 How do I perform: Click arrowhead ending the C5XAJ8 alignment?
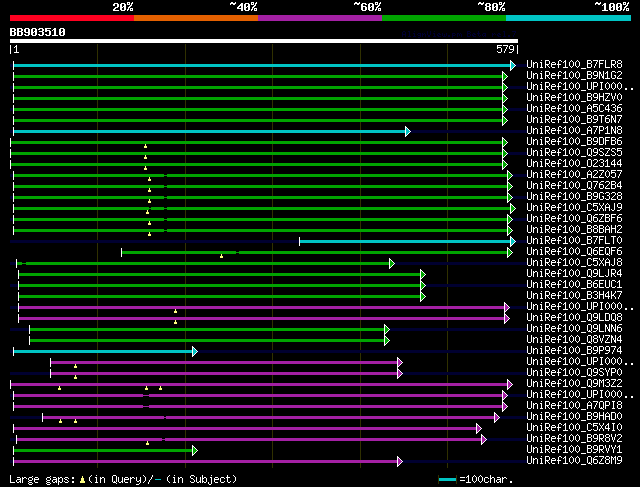point(392,264)
